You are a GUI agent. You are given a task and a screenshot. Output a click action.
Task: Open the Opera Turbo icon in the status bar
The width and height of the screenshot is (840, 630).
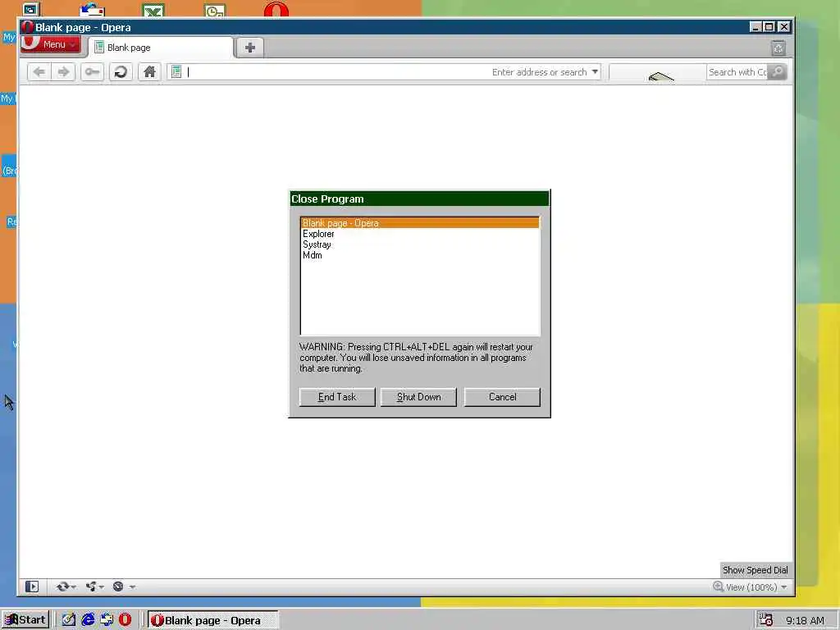click(118, 587)
